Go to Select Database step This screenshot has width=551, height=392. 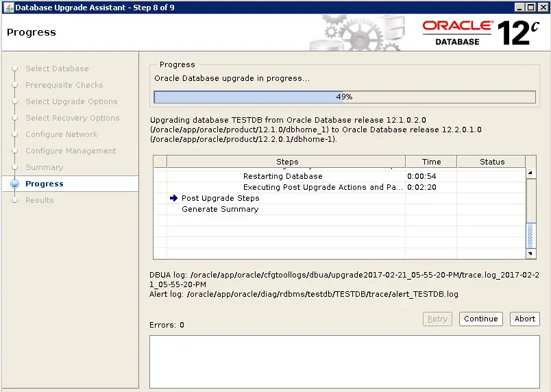(57, 69)
